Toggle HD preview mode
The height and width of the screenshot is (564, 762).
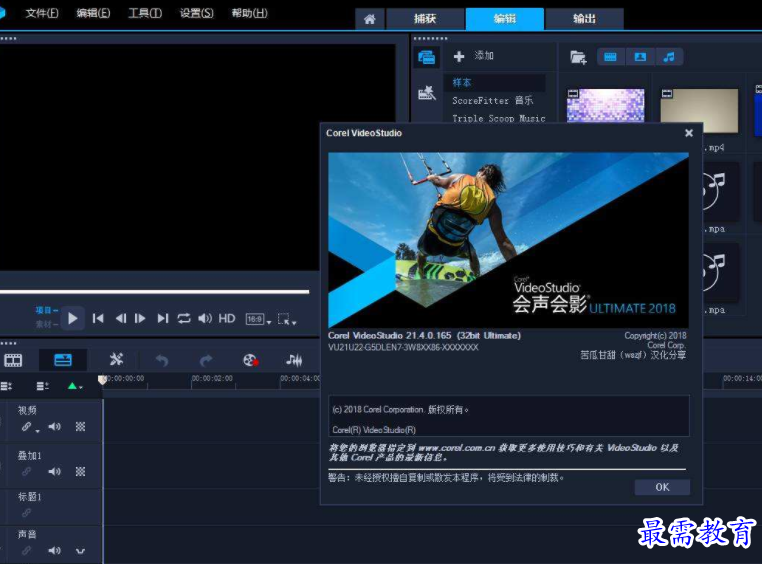click(227, 319)
